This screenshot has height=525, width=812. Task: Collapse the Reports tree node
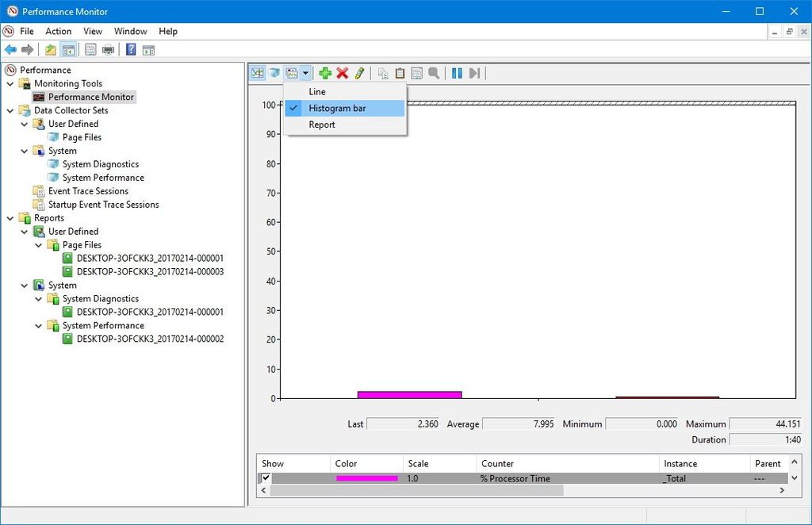[x=10, y=217]
